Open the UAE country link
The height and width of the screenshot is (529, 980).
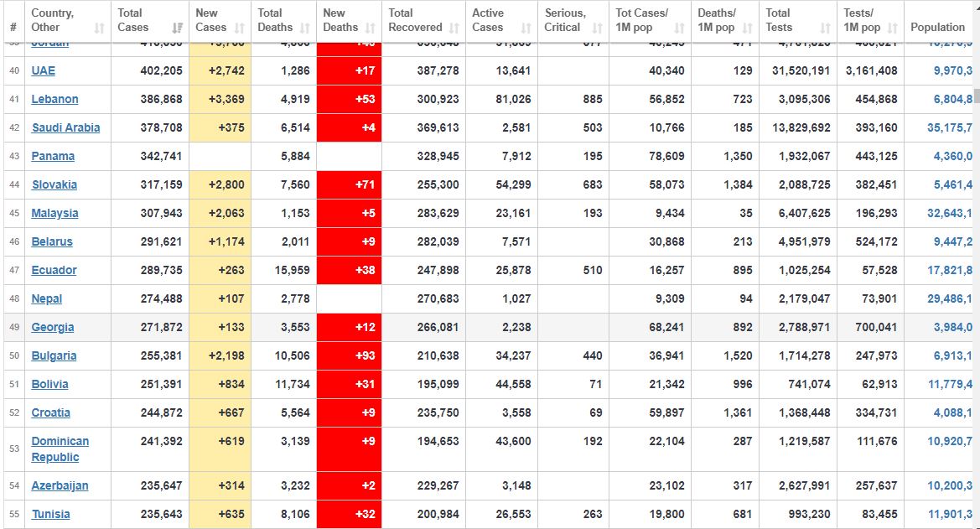[43, 70]
